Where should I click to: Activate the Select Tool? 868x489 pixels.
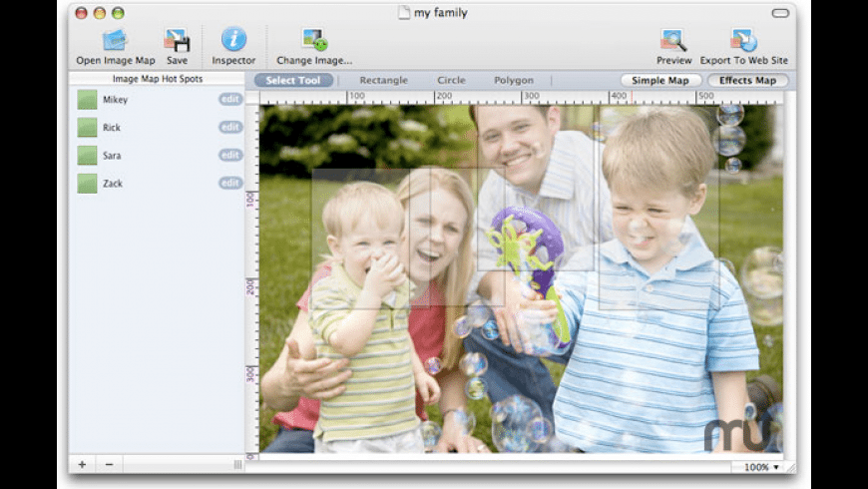(293, 80)
